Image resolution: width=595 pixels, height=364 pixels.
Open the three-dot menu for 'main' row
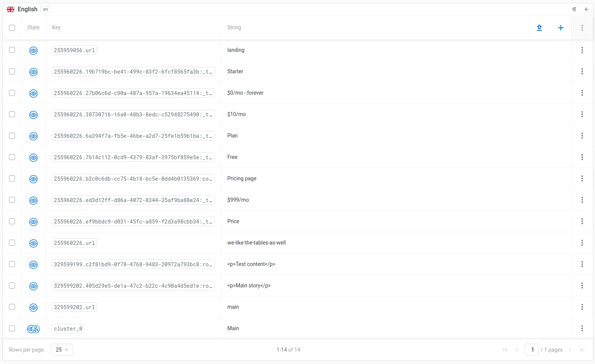click(582, 307)
